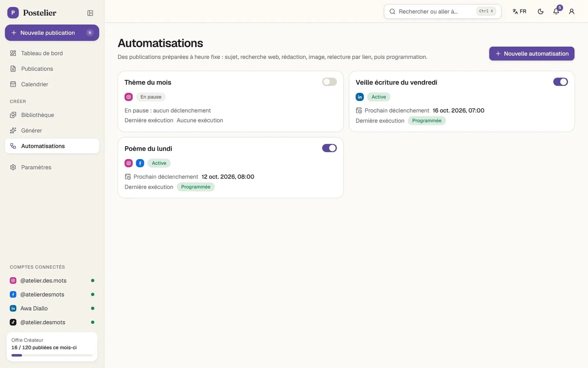Collapse the sidebar panel icon
588x368 pixels.
point(90,13)
